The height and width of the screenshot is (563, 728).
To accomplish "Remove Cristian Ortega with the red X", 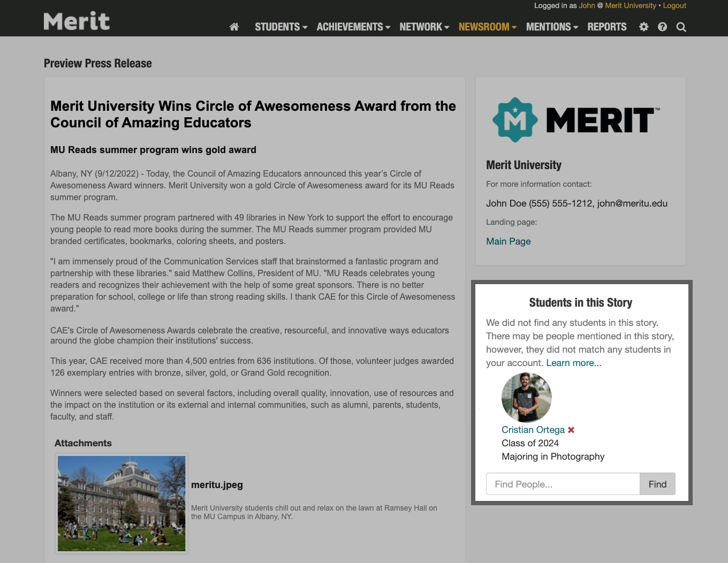I will 571,430.
